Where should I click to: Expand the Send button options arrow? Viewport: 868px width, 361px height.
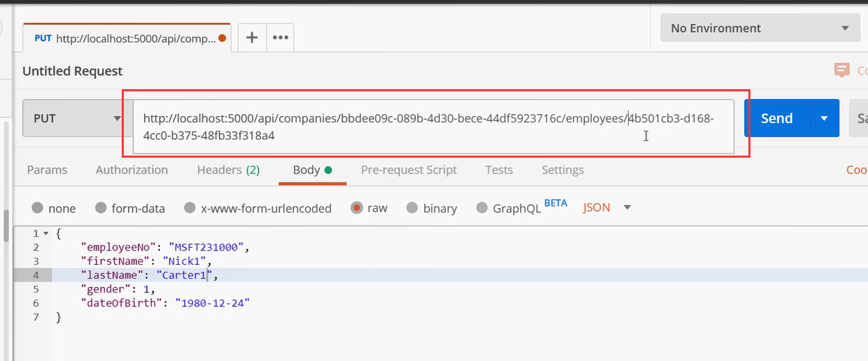pyautogui.click(x=824, y=118)
